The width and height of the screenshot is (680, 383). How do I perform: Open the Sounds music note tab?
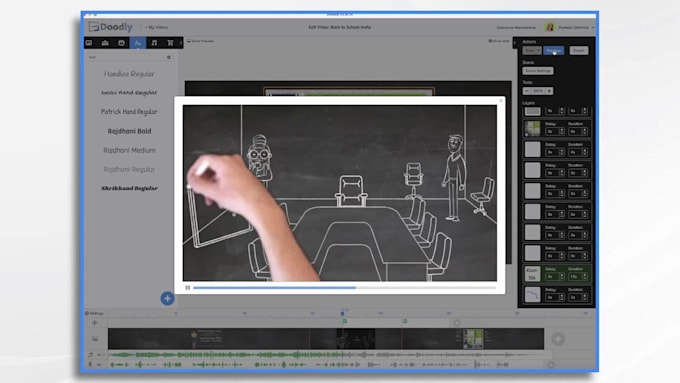tap(154, 43)
